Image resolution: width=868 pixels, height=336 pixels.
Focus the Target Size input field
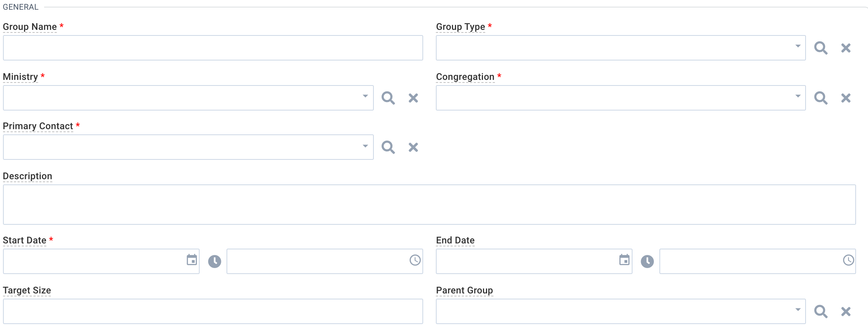tap(213, 311)
